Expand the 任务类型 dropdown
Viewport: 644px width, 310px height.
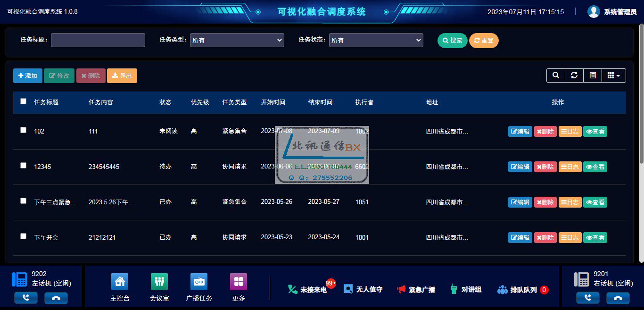tap(237, 41)
